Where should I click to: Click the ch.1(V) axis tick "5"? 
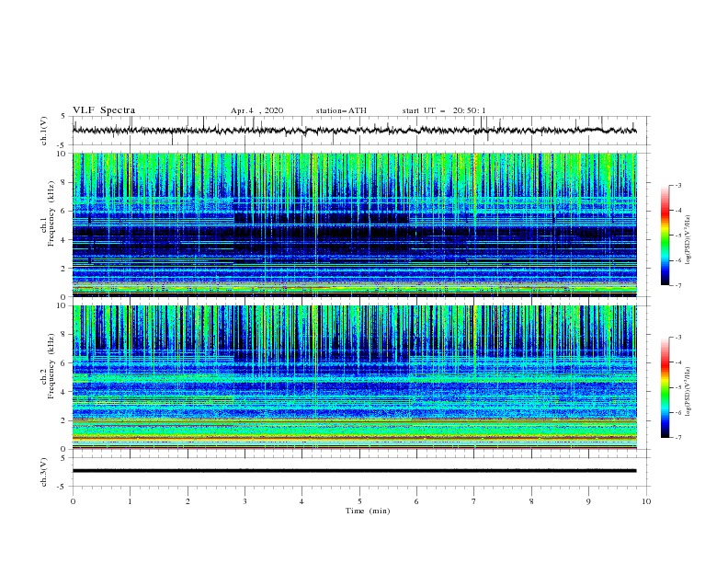pos(63,116)
